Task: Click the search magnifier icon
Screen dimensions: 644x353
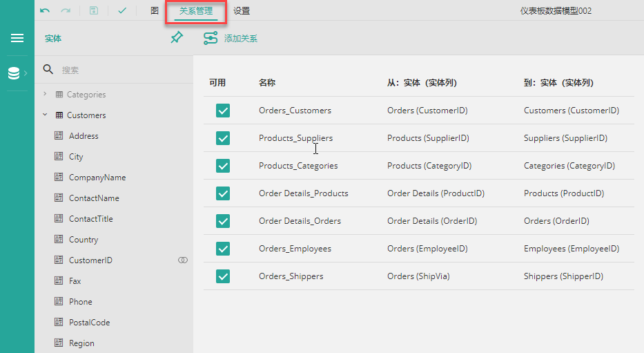Action: [48, 69]
